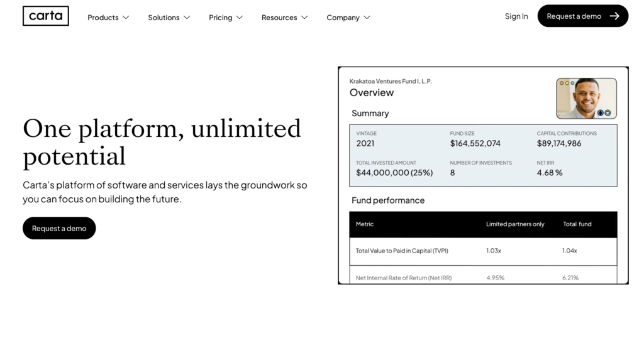Click the total invested amount $44,000,000 (25%)
This screenshot has height=338, width=644.
[394, 173]
